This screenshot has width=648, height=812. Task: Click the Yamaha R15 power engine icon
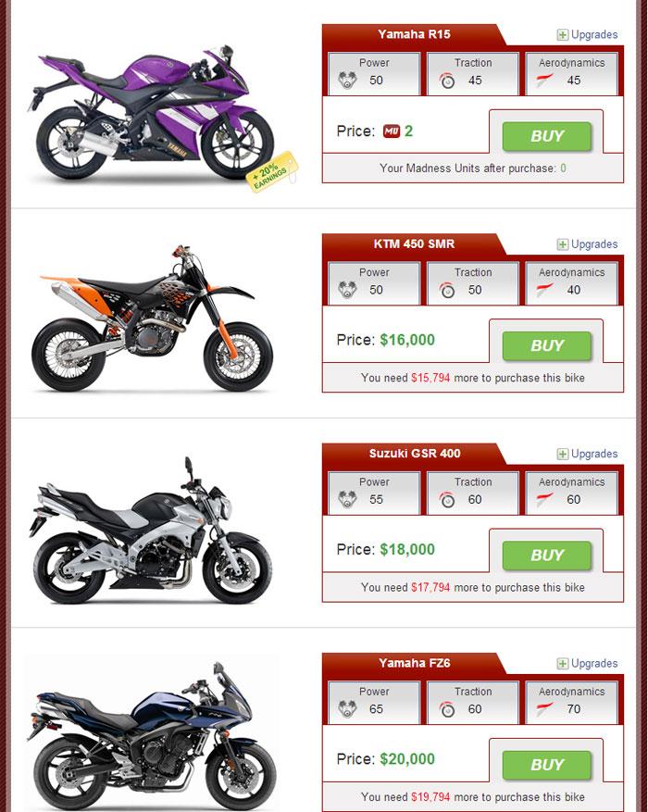347,81
